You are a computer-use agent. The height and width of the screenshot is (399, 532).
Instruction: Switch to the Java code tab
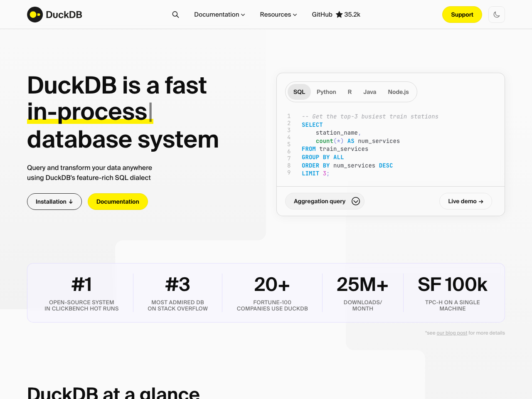(369, 91)
